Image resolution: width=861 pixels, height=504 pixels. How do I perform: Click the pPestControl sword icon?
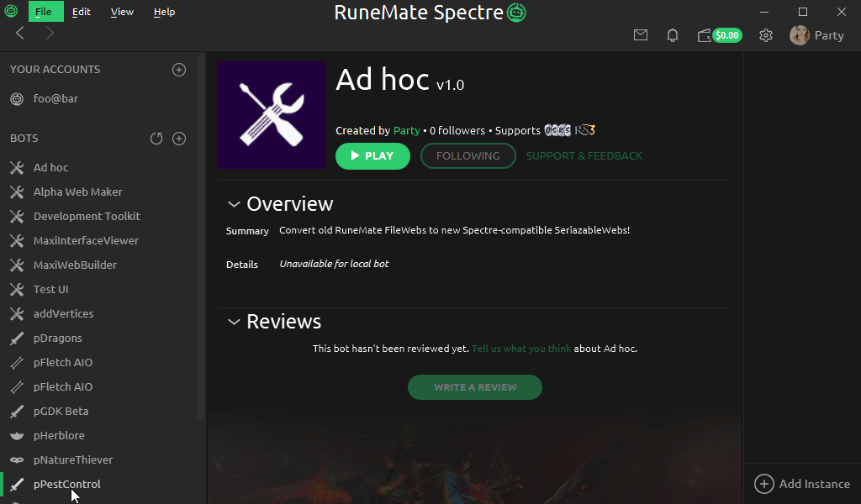tap(17, 484)
